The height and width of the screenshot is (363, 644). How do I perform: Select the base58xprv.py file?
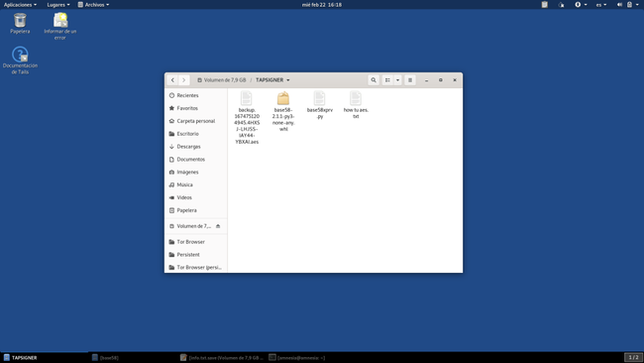320,105
